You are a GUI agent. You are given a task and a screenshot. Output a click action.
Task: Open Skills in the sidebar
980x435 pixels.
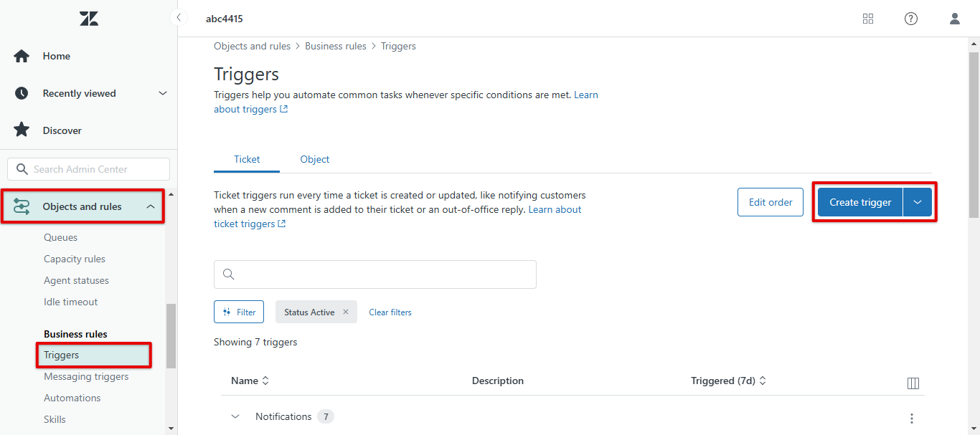55,419
